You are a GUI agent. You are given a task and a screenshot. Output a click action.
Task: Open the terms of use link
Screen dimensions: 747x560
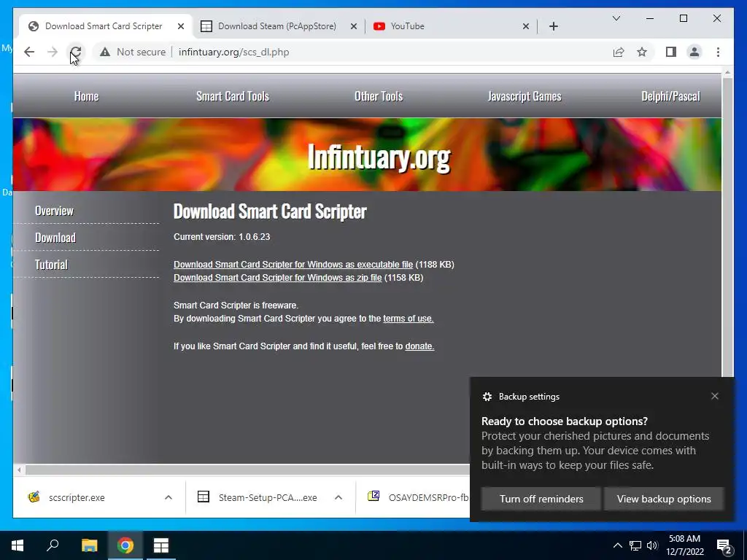click(409, 319)
